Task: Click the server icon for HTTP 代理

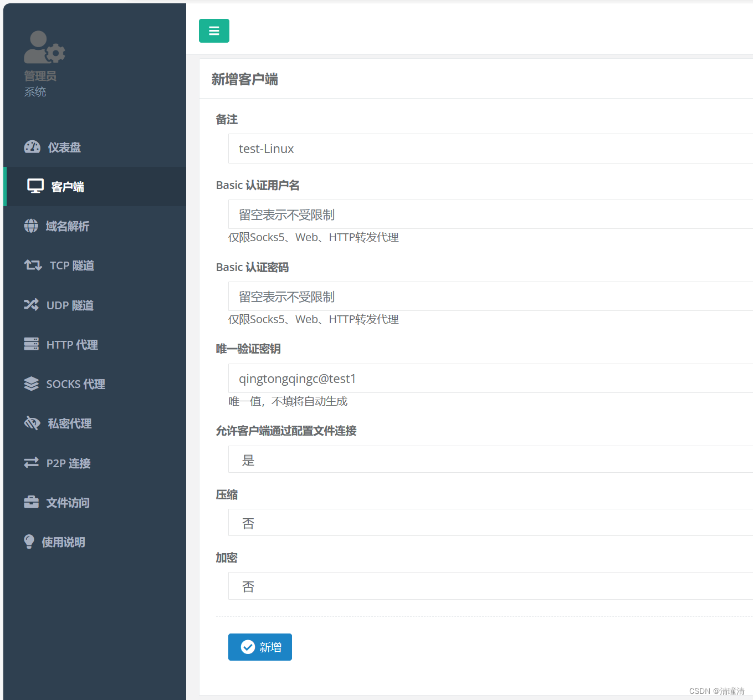Action: (x=31, y=344)
